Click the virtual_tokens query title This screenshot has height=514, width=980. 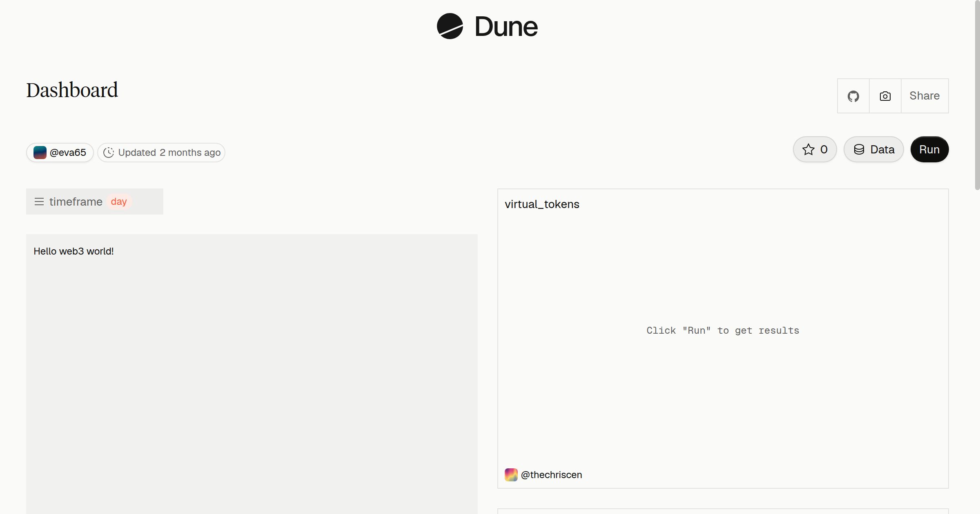(542, 204)
